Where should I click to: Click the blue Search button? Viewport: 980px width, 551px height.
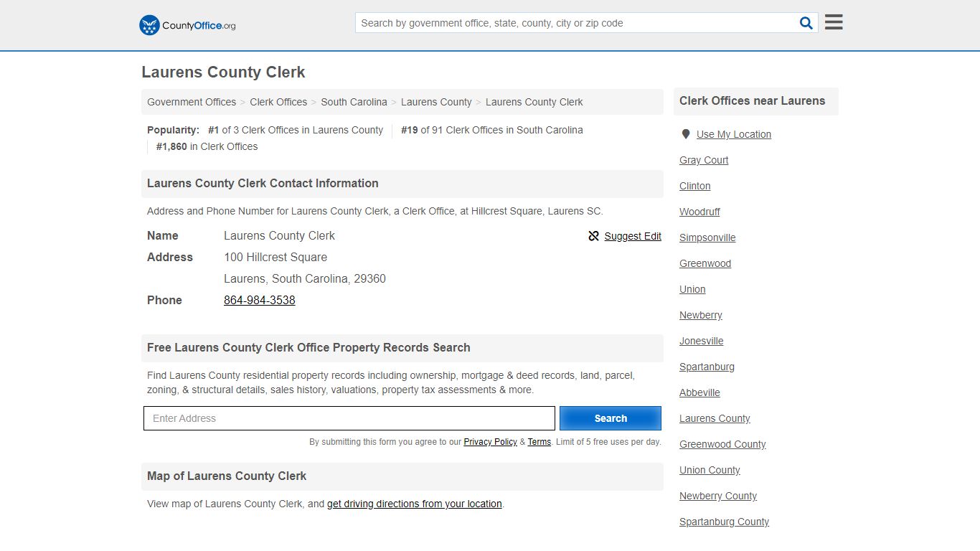611,418
